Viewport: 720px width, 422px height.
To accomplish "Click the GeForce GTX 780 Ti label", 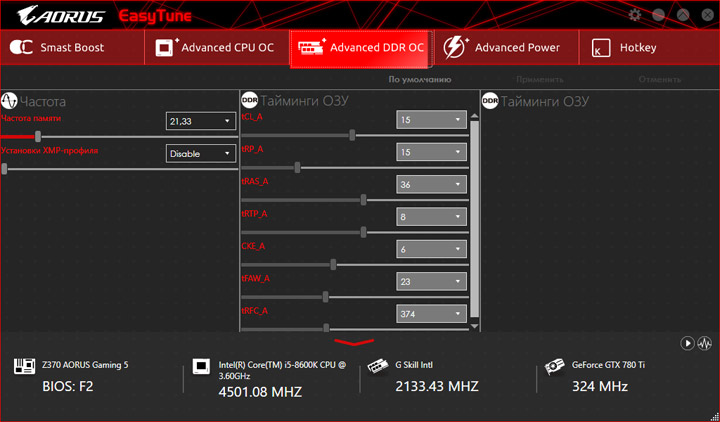I will click(608, 365).
